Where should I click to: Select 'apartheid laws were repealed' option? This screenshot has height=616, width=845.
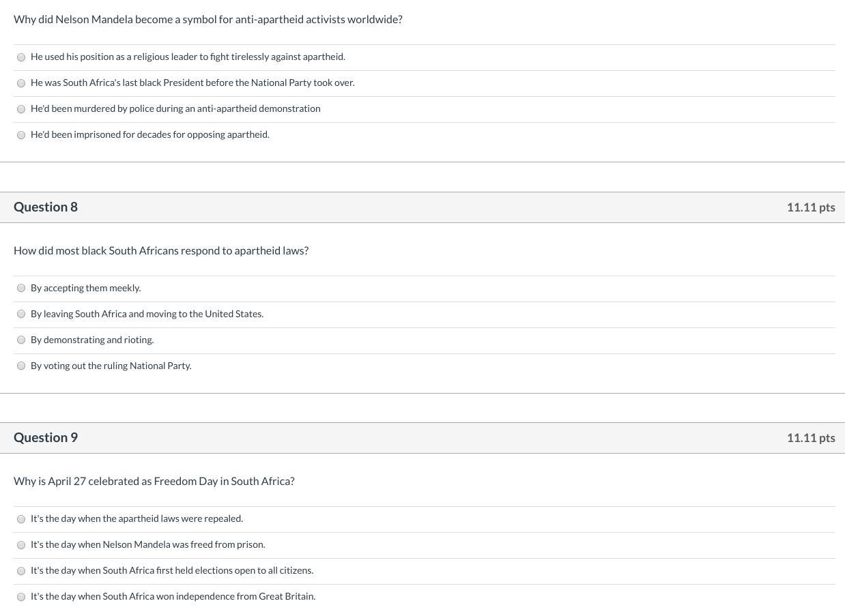click(21, 519)
